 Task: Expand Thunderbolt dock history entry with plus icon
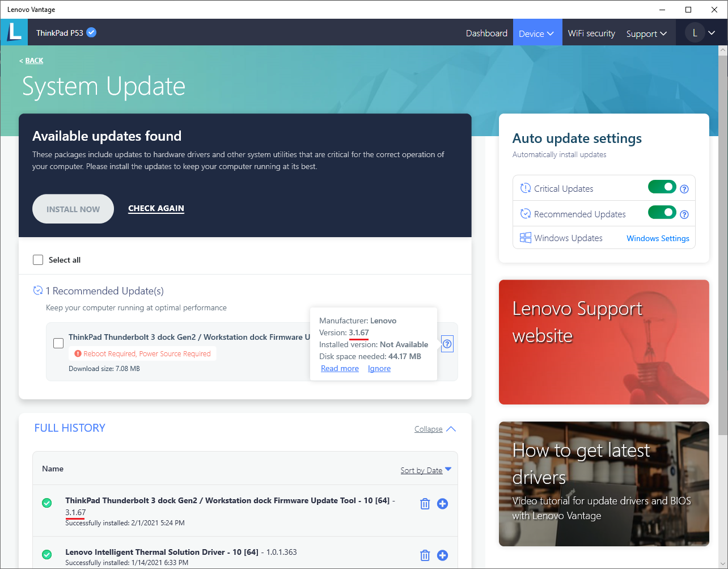443,504
